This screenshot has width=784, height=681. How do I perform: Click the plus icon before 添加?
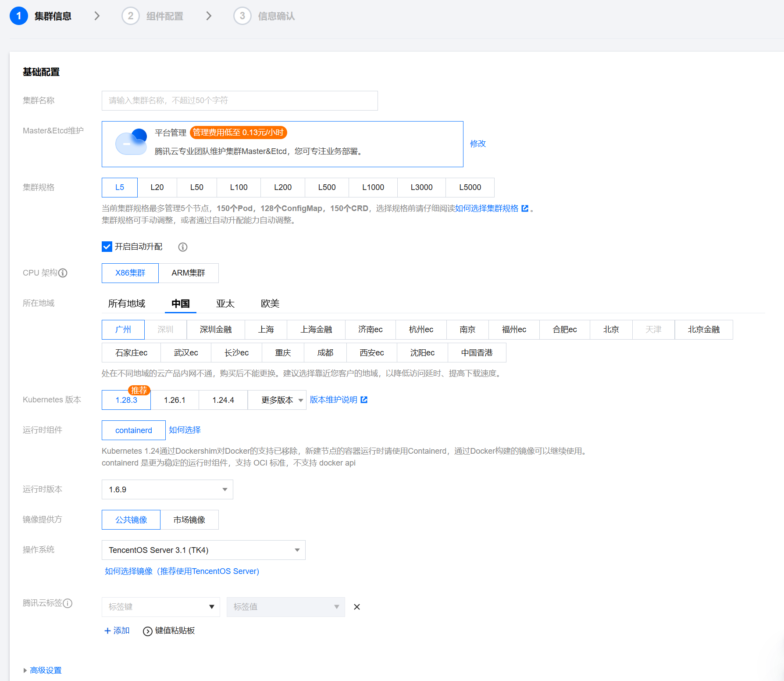tap(107, 631)
